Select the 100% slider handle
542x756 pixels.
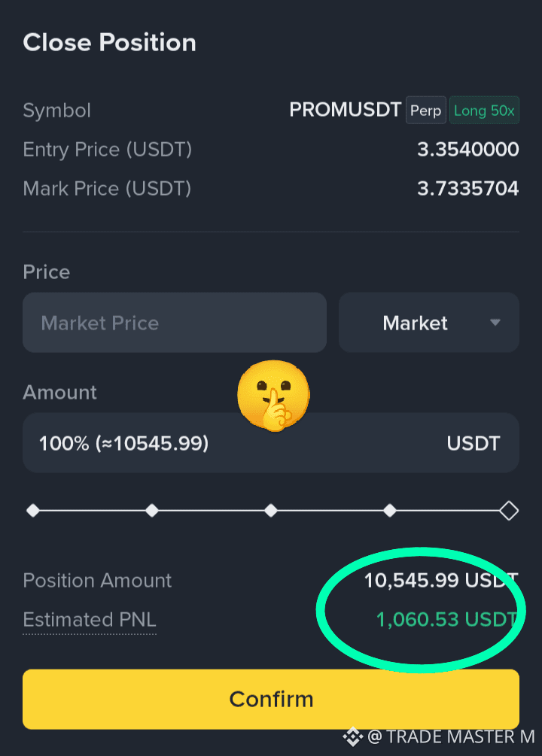[509, 510]
